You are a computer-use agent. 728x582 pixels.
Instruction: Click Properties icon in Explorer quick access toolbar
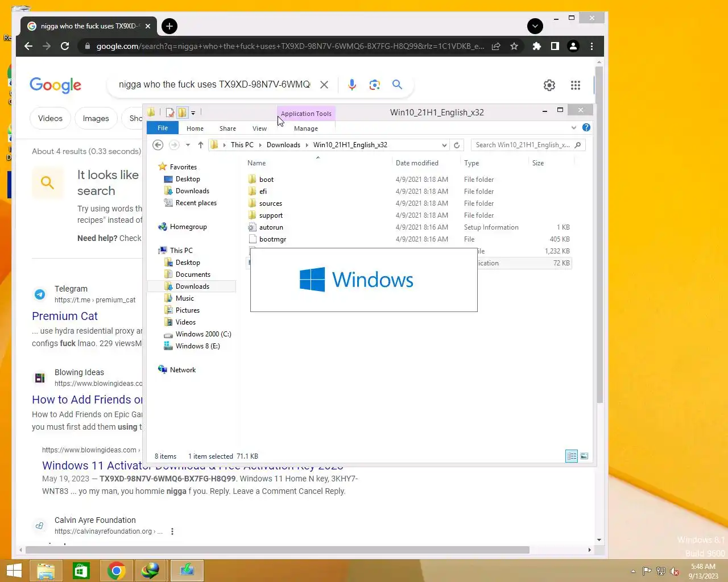169,113
